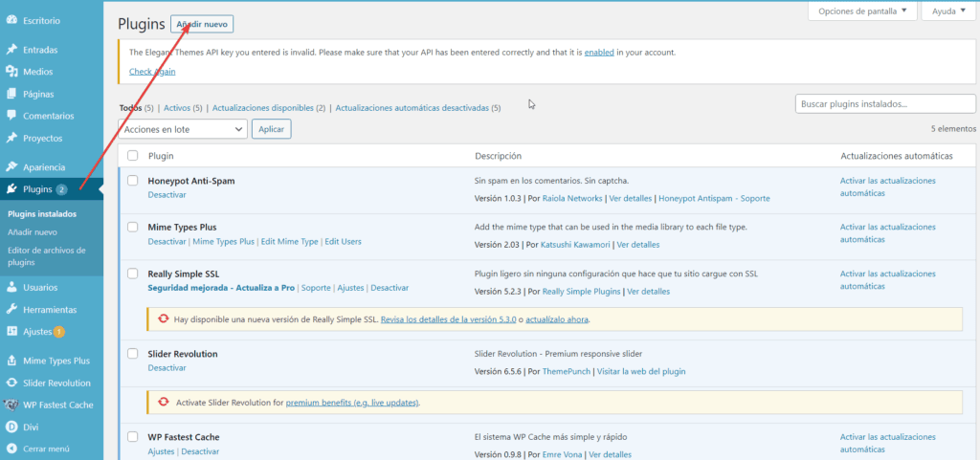
Task: Click actualízalo ahora link for Really Simple SSL
Action: [x=556, y=319]
